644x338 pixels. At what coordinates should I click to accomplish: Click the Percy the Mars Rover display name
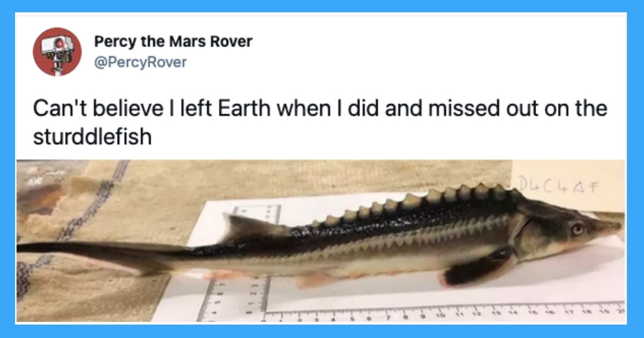173,41
